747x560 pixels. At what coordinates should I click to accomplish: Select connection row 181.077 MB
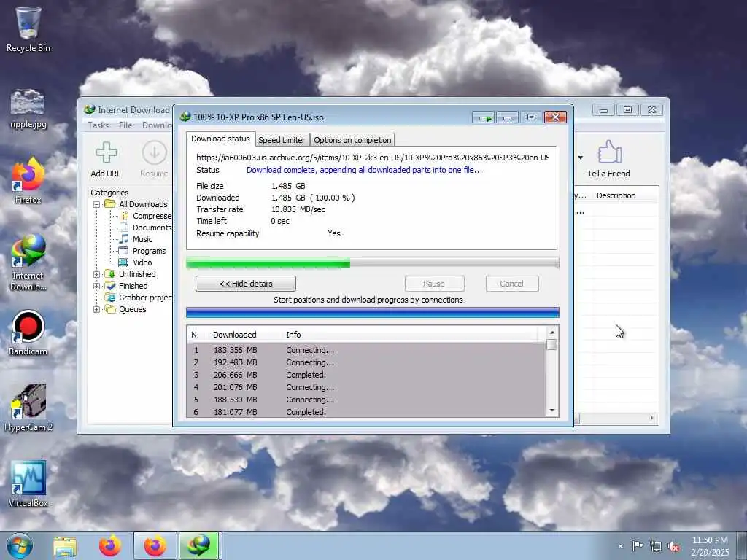tap(366, 412)
